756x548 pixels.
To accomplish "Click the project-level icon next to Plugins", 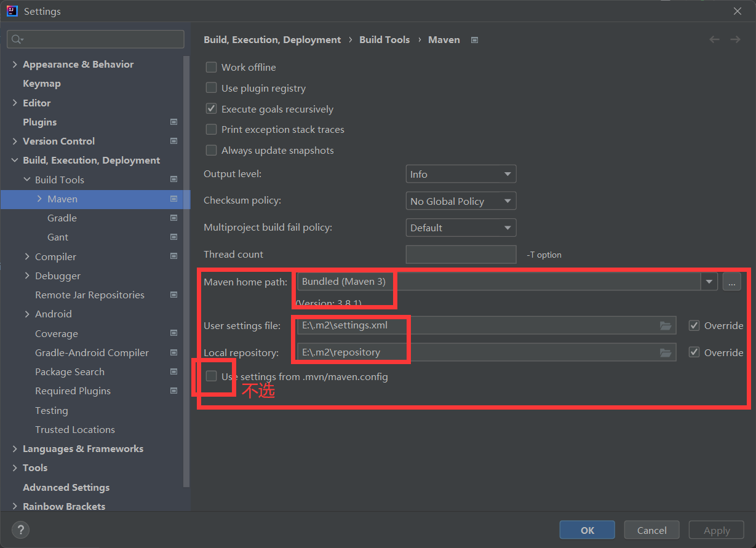I will point(174,122).
